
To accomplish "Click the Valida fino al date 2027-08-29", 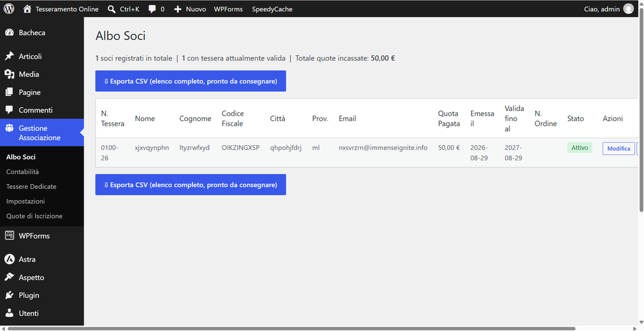I will click(x=513, y=153).
